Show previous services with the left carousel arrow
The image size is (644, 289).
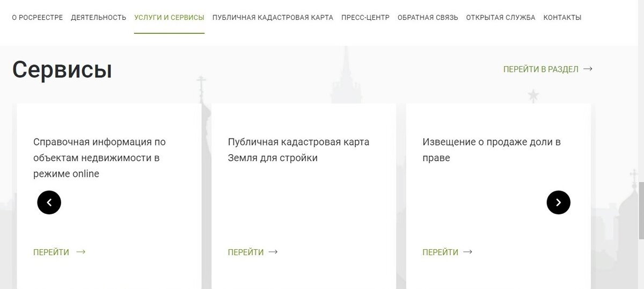pyautogui.click(x=49, y=203)
